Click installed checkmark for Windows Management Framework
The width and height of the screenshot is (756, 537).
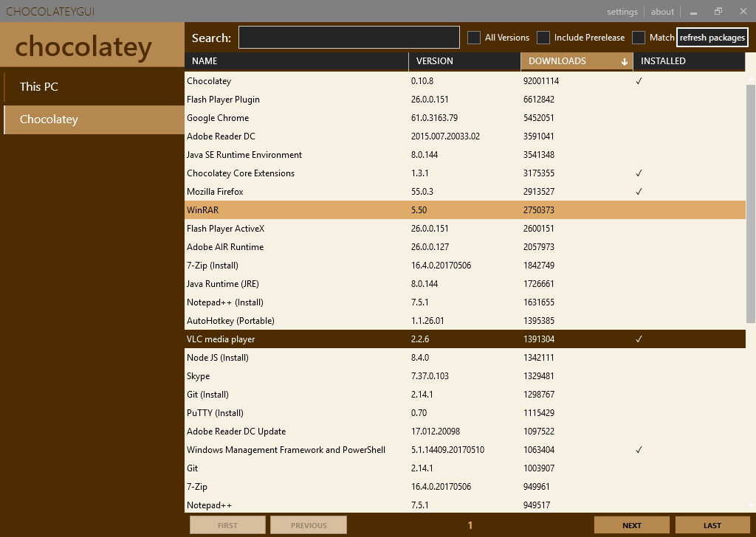point(639,450)
